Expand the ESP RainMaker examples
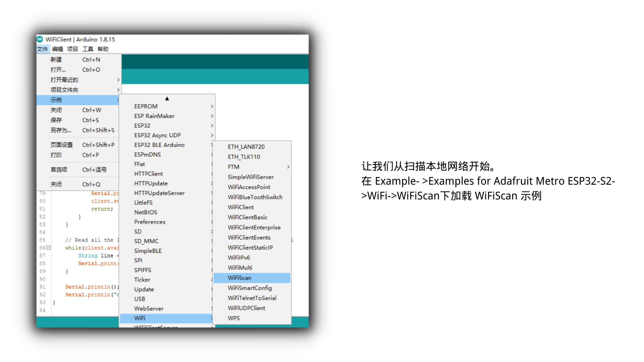The width and height of the screenshot is (644, 362). [167, 116]
